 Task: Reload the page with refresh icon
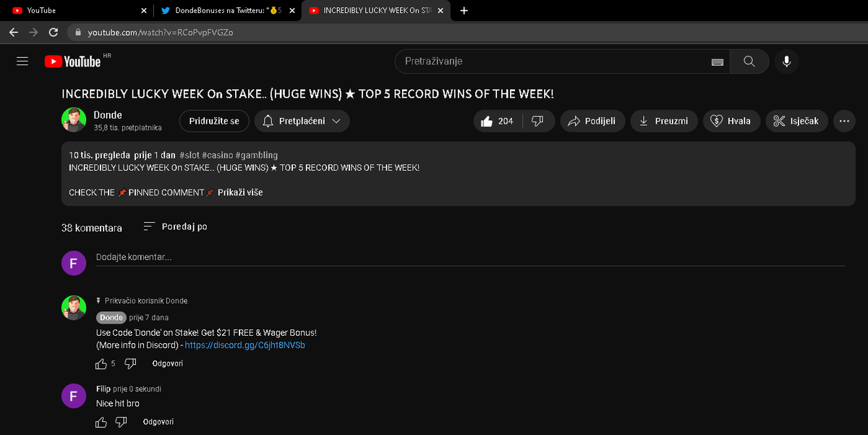53,33
